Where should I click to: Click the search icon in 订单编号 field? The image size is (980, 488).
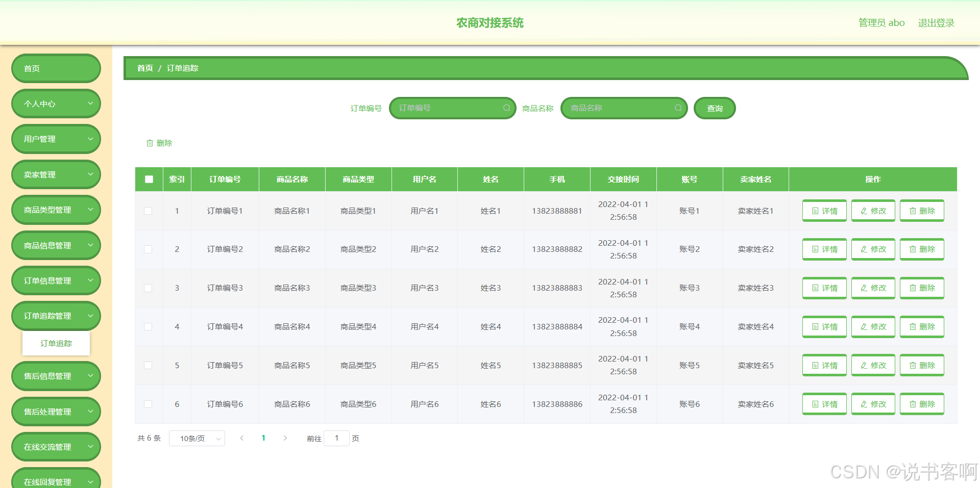coord(507,108)
